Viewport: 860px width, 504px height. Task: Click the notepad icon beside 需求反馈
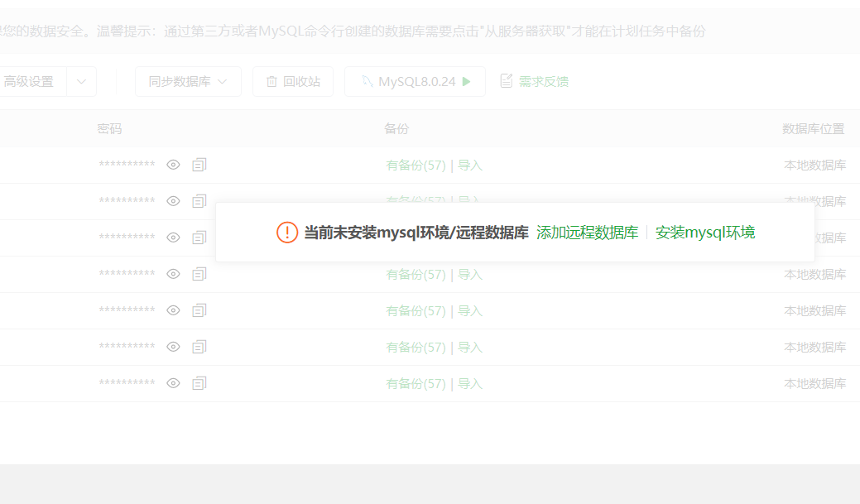point(507,81)
